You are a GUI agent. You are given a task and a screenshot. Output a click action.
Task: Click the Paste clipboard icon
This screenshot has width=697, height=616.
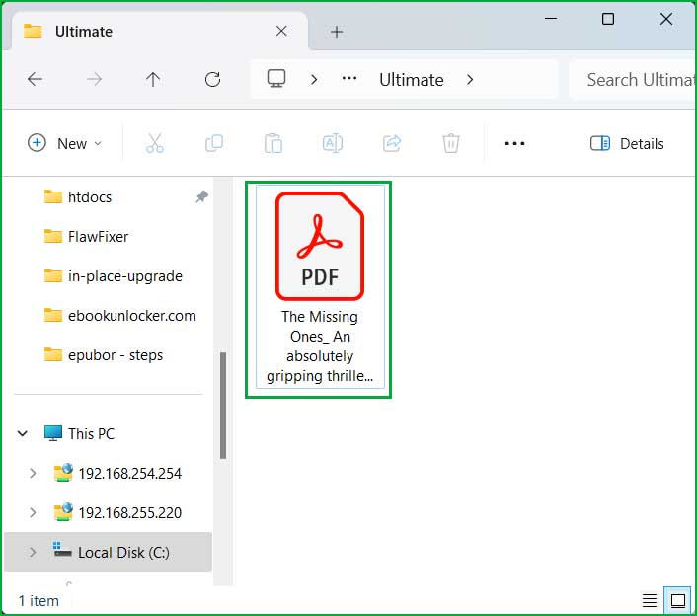(272, 143)
